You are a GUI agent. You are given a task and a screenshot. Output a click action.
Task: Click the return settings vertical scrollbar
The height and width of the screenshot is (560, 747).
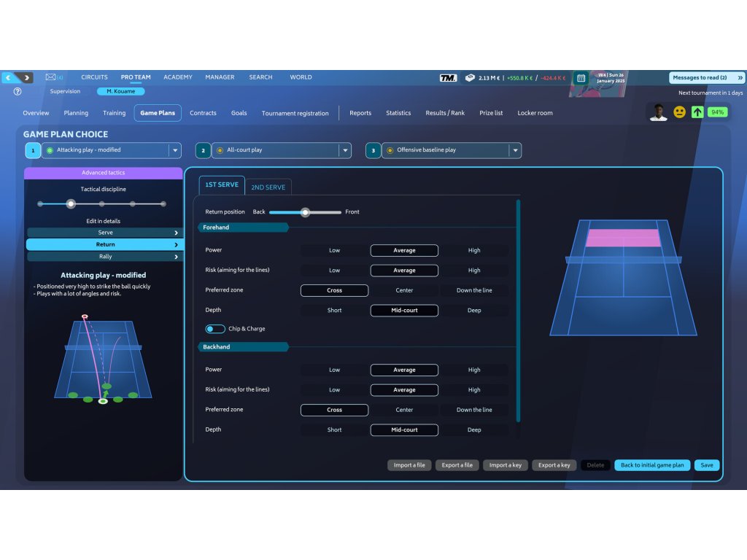(518, 311)
